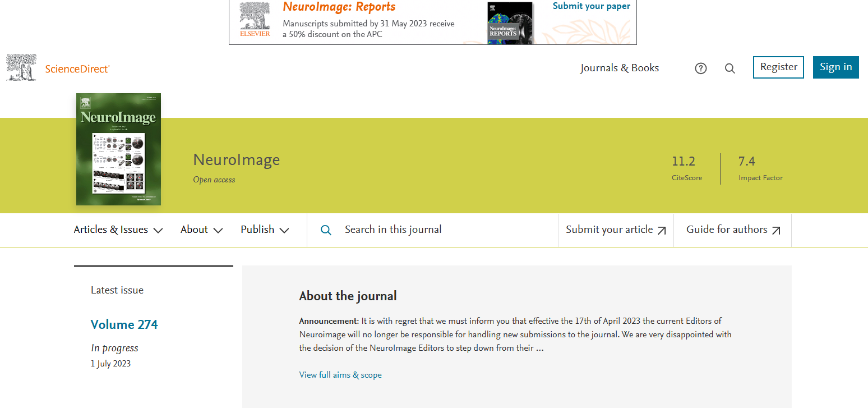Click the Announcement bold text
The height and width of the screenshot is (408, 868).
(x=329, y=321)
